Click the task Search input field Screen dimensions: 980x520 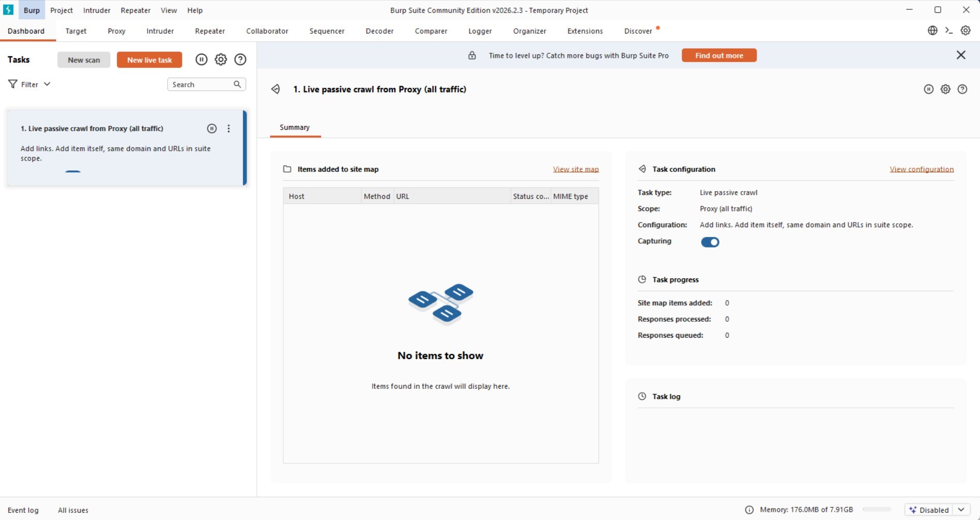click(201, 84)
